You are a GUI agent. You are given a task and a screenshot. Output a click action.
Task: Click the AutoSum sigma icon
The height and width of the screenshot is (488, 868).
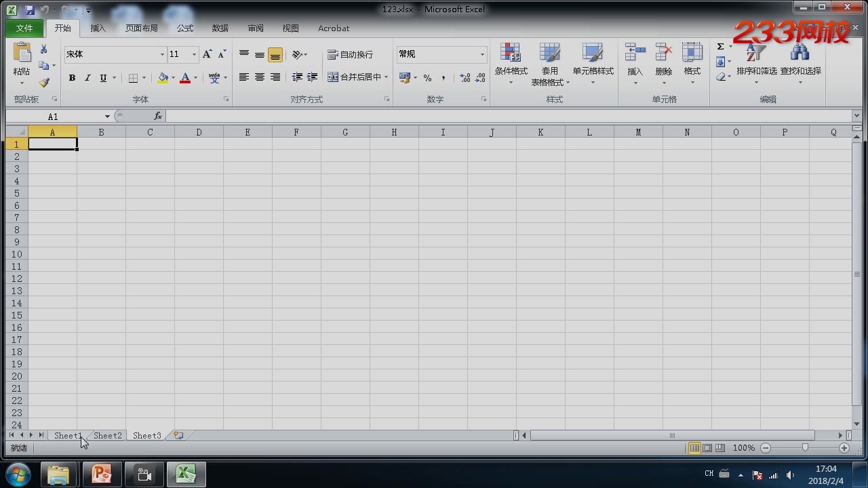[x=720, y=47]
